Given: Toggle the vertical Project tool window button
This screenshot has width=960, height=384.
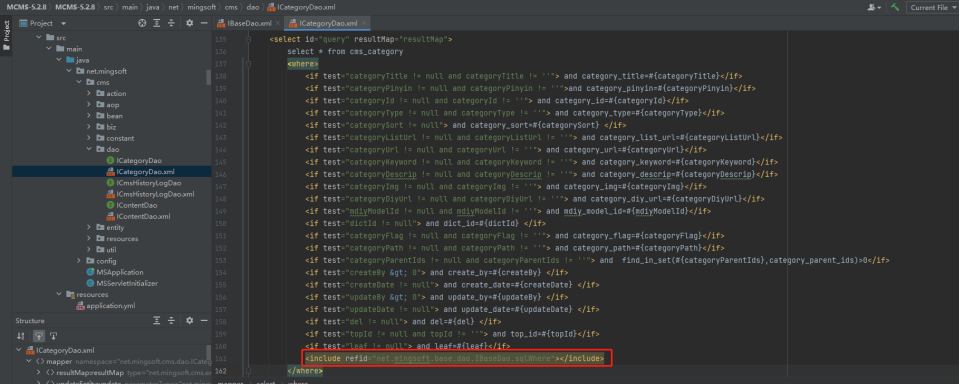Looking at the screenshot, I should click(x=6, y=36).
